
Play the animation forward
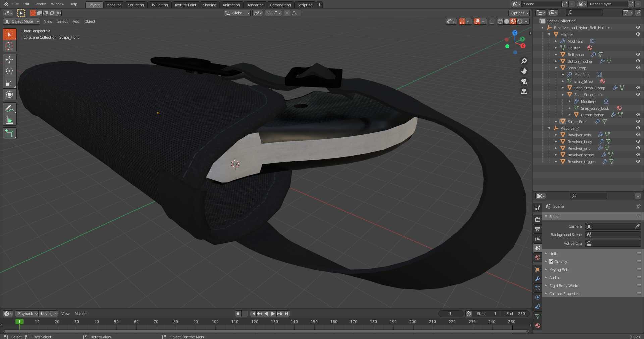click(273, 314)
